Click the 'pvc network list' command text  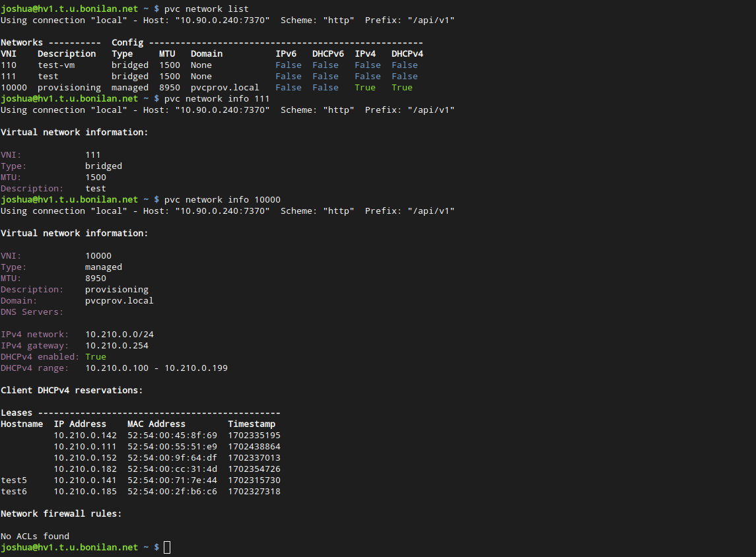click(206, 9)
